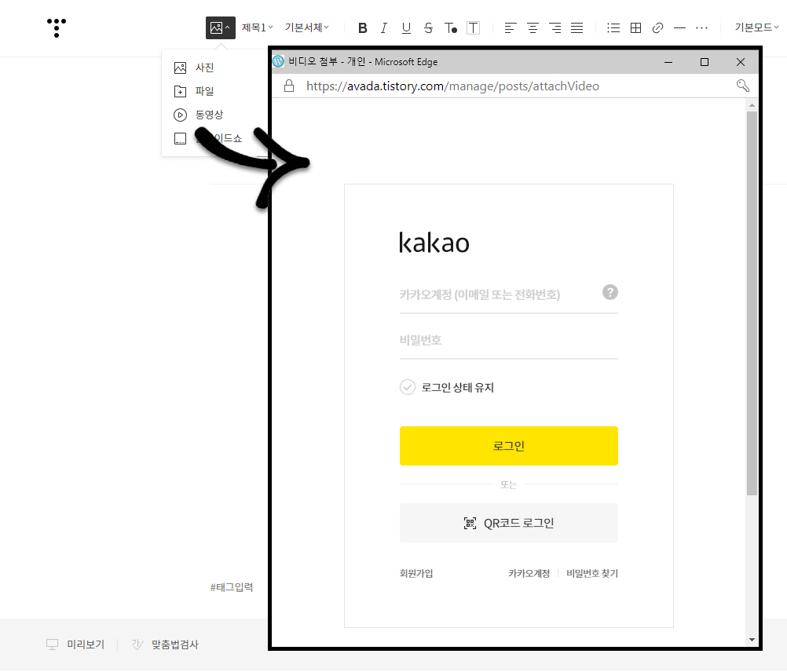Click the slideshow icon in attachment menu
787x672 pixels.
point(180,138)
